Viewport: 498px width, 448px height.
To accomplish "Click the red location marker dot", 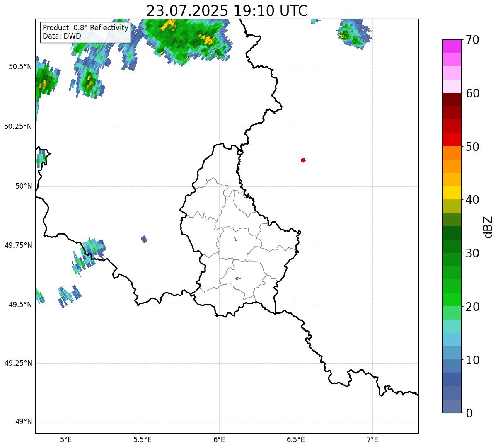I will click(x=303, y=160).
